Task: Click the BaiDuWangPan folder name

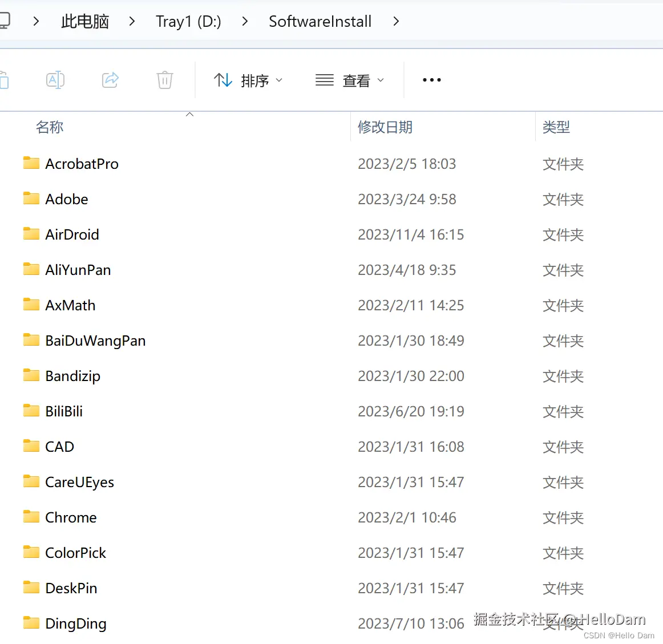Action: pos(95,341)
